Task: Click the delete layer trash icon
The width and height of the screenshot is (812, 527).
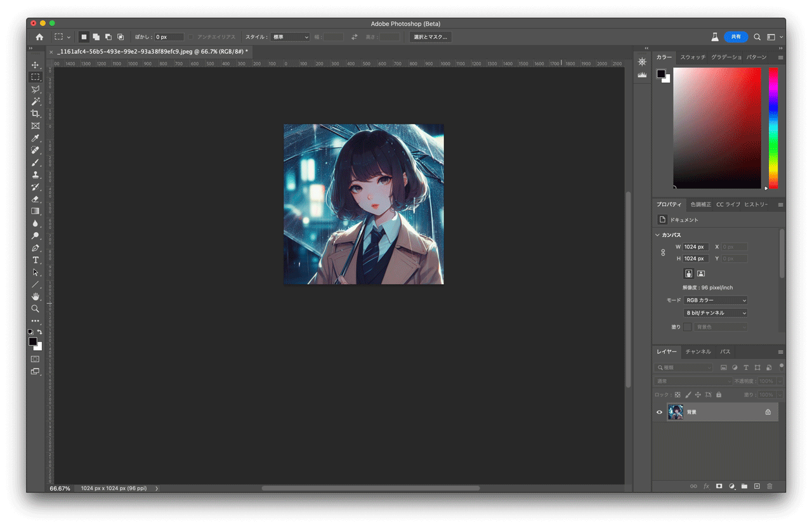Action: [769, 486]
